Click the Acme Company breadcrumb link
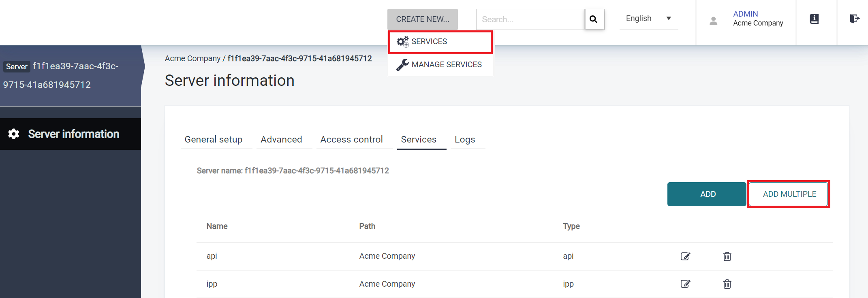This screenshot has height=298, width=868. pos(192,59)
